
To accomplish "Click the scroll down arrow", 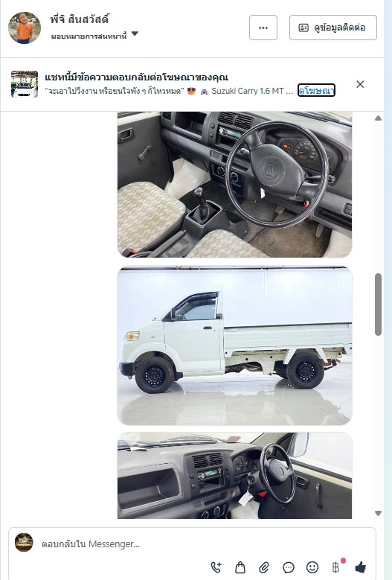I will click(x=378, y=513).
